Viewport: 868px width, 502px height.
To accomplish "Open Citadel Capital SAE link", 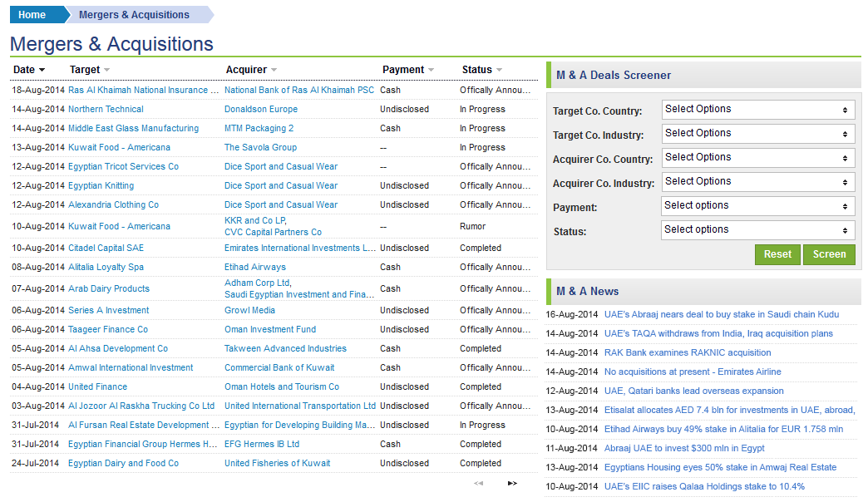I will click(106, 249).
